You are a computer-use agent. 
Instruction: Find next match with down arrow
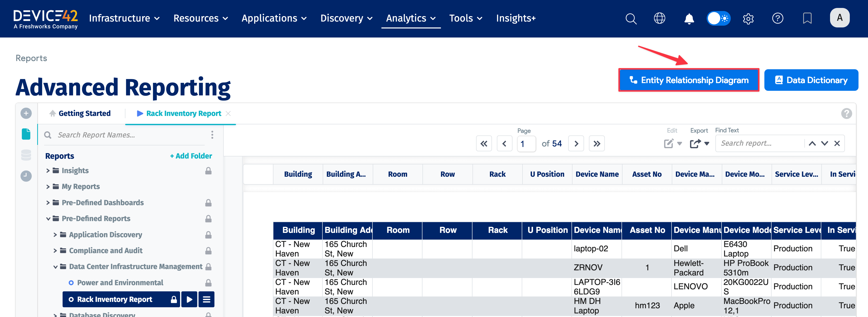click(x=825, y=144)
